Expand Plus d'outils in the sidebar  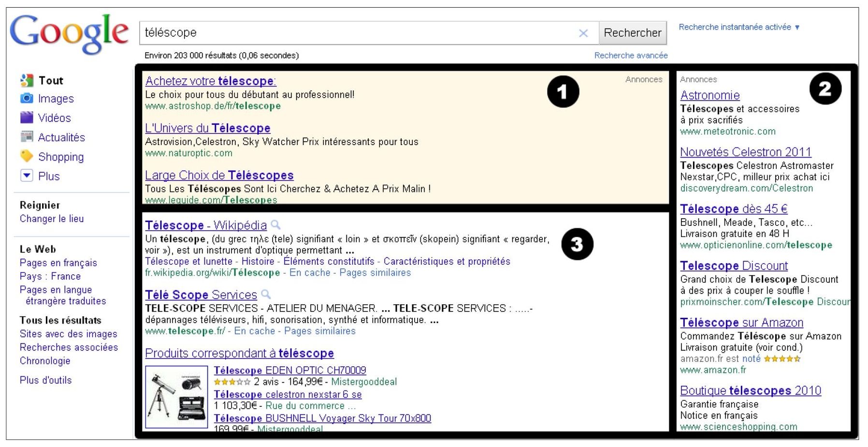pos(45,380)
